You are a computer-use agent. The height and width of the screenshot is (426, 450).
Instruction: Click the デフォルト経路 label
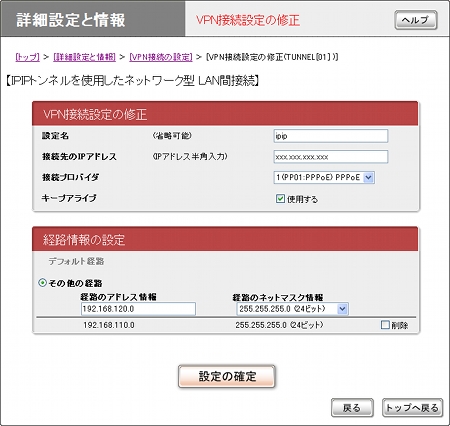[76, 261]
